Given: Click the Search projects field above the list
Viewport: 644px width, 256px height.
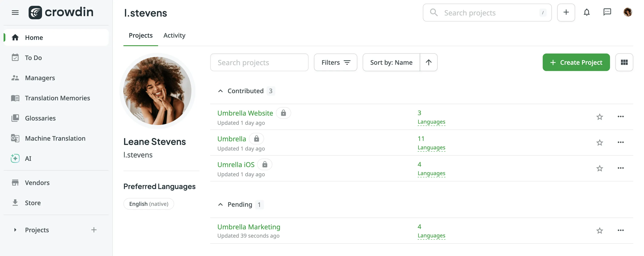Looking at the screenshot, I should (x=259, y=62).
